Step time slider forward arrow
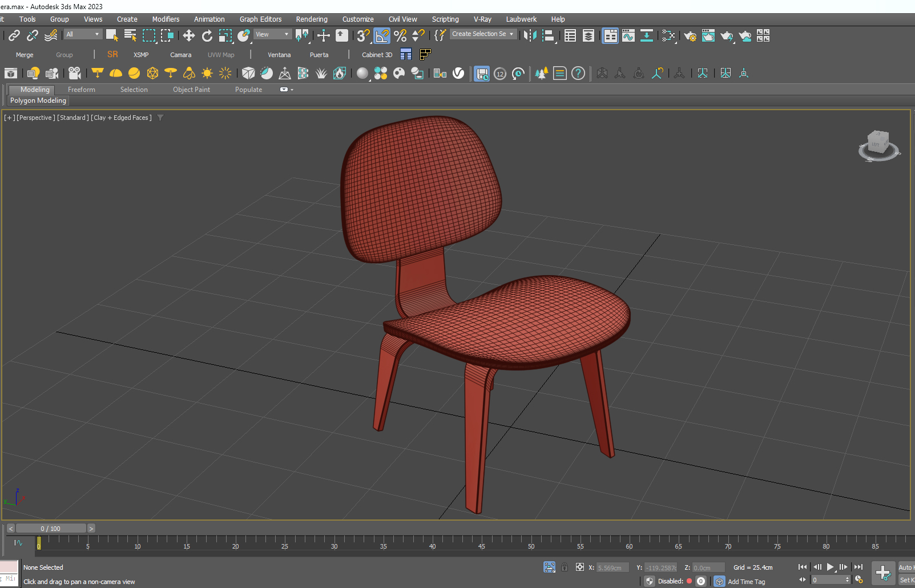This screenshot has width=915, height=588. [x=91, y=529]
